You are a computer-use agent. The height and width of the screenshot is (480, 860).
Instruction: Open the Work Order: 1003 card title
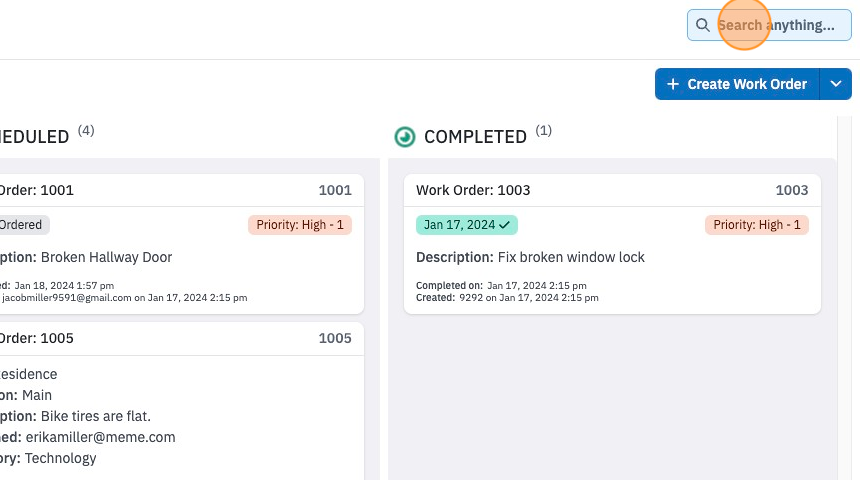click(x=473, y=190)
